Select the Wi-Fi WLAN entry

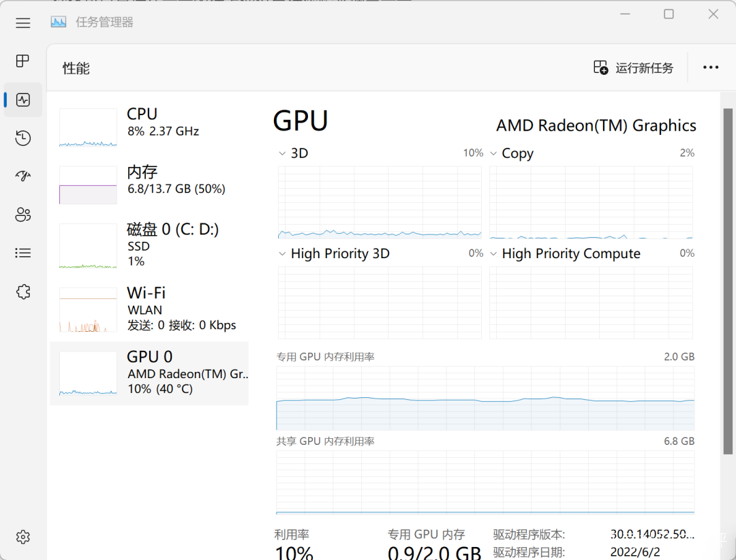tap(149, 309)
